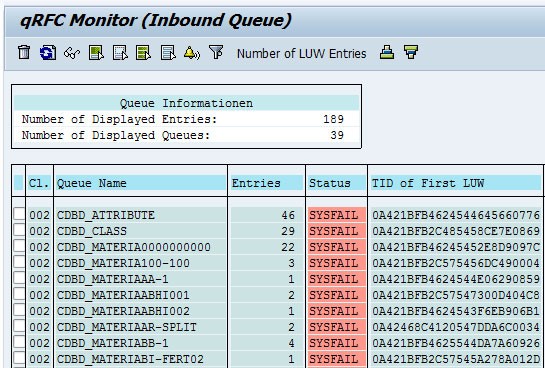
Task: Enable the checkbox for CDBD_MATERIABB-1
Action: [19, 342]
